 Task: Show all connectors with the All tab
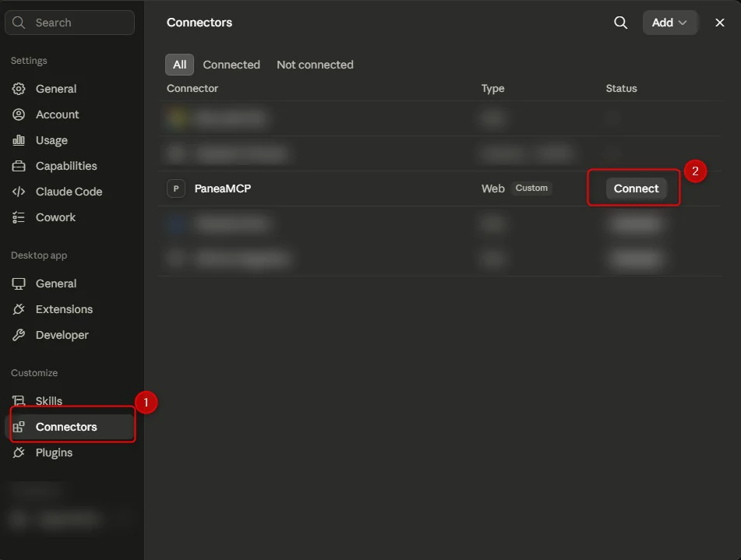(179, 65)
